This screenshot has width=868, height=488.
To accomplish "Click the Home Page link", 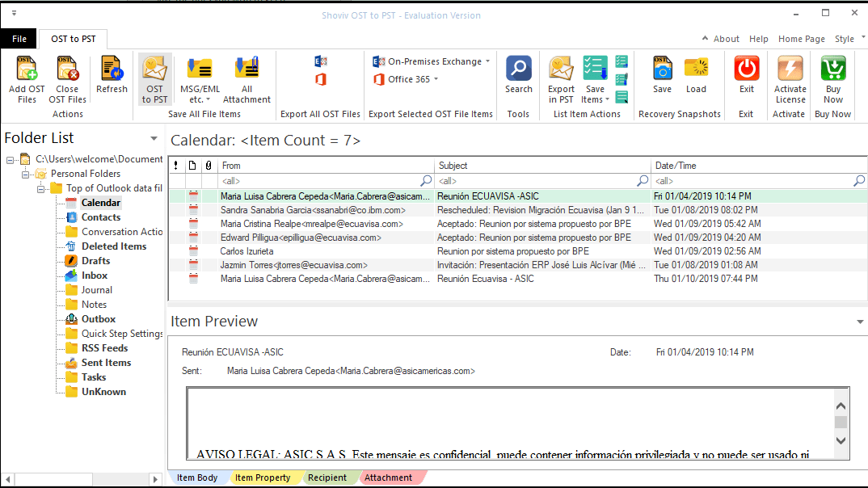I will click(x=801, y=39).
